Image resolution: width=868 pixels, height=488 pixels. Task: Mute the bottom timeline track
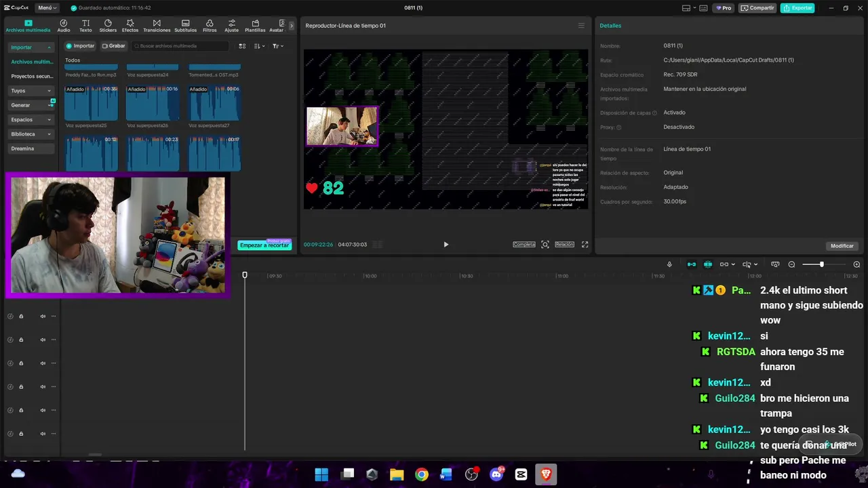coord(43,434)
